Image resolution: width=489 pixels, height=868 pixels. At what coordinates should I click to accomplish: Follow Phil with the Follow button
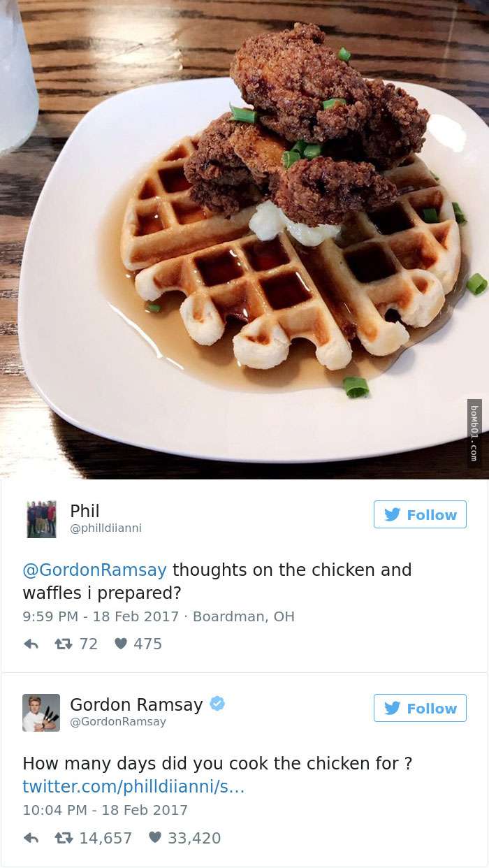click(x=420, y=514)
